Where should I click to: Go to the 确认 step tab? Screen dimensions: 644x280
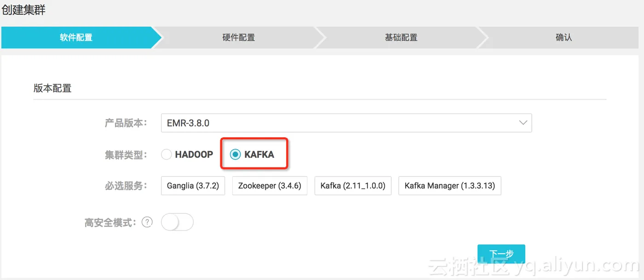[563, 37]
